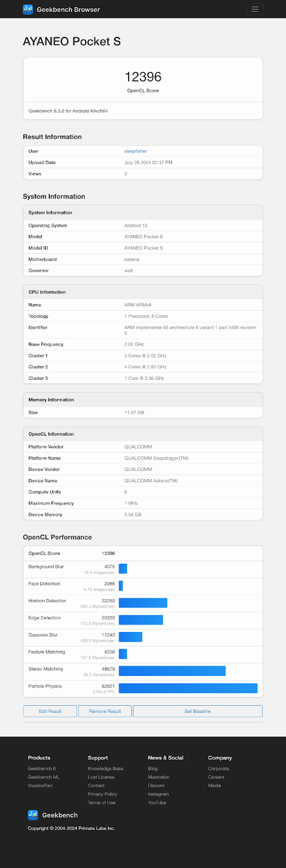
Task: Open the YouTube social link
Action: click(157, 802)
